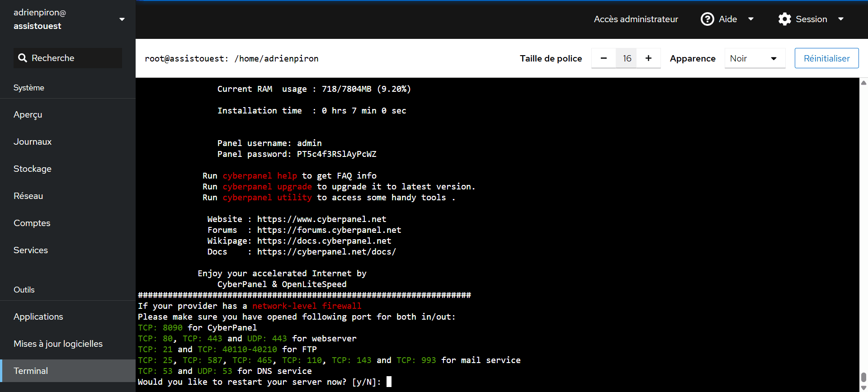
Task: Open Journaux in the sidebar
Action: coord(68,142)
